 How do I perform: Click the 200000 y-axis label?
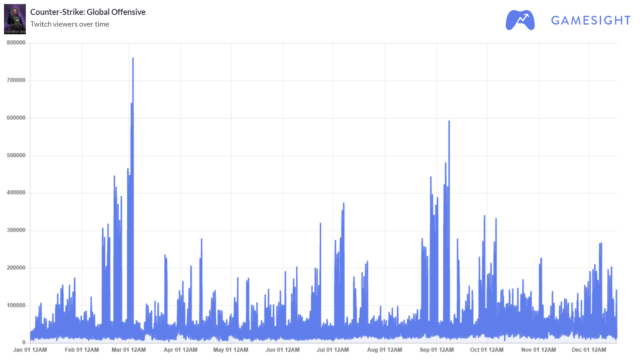(x=16, y=268)
